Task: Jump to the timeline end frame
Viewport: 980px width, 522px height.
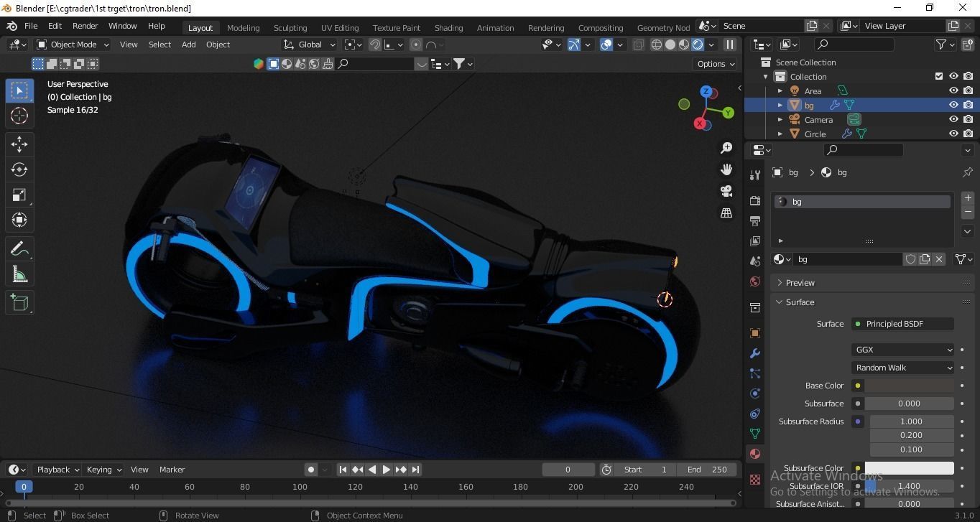Action: click(415, 470)
